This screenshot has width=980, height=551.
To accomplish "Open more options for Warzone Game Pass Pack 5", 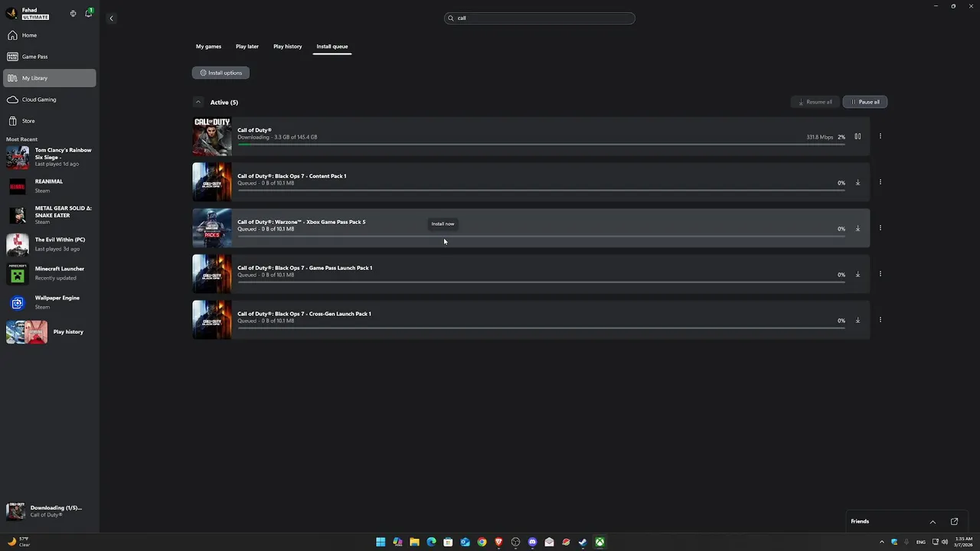I will (x=880, y=228).
